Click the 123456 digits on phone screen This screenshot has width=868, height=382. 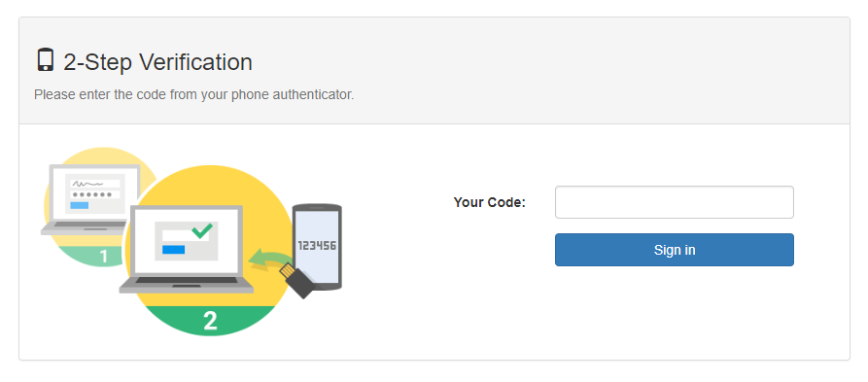coord(317,245)
